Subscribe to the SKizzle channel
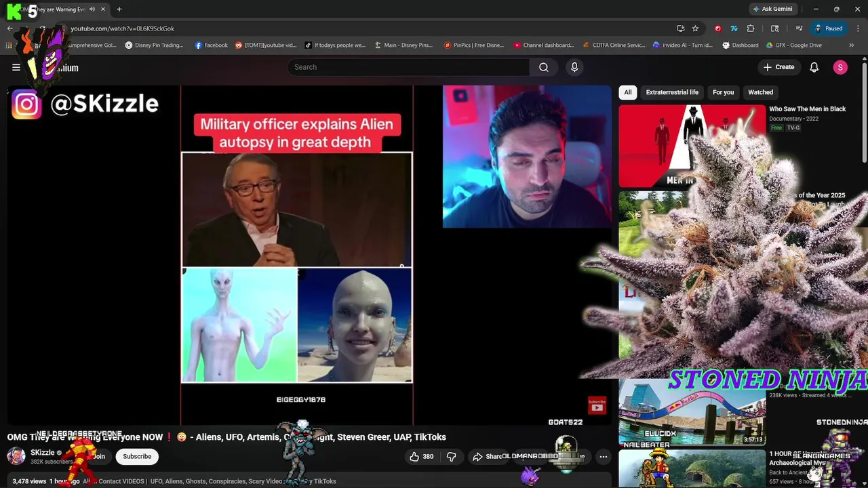This screenshot has height=488, width=868. point(137,457)
